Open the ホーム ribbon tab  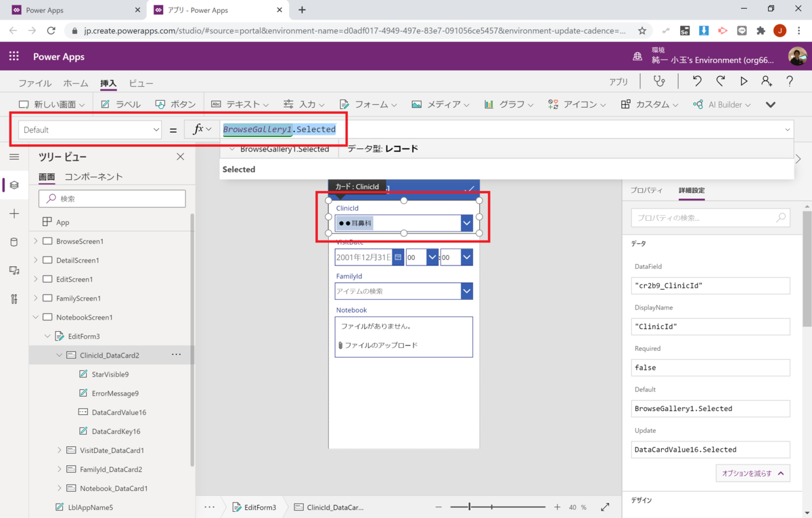point(76,83)
